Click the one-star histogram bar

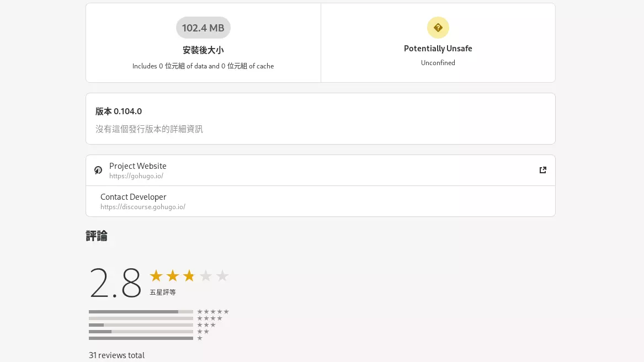(141, 338)
